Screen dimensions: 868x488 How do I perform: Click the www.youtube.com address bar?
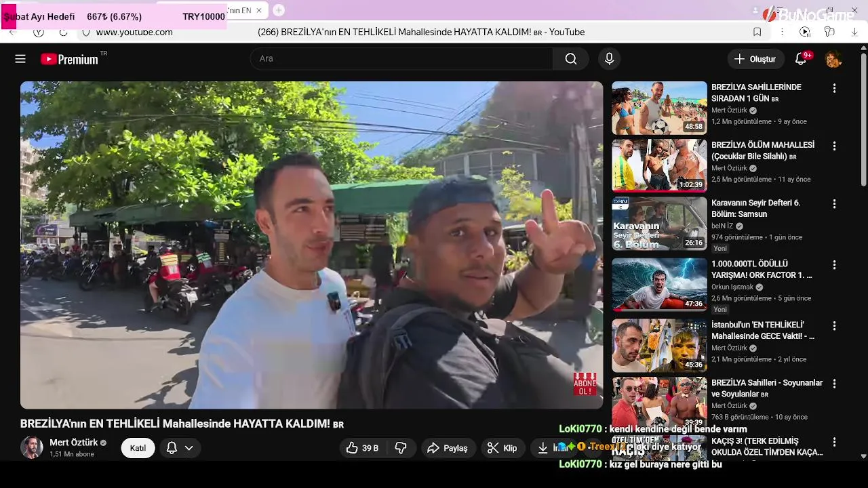(134, 32)
